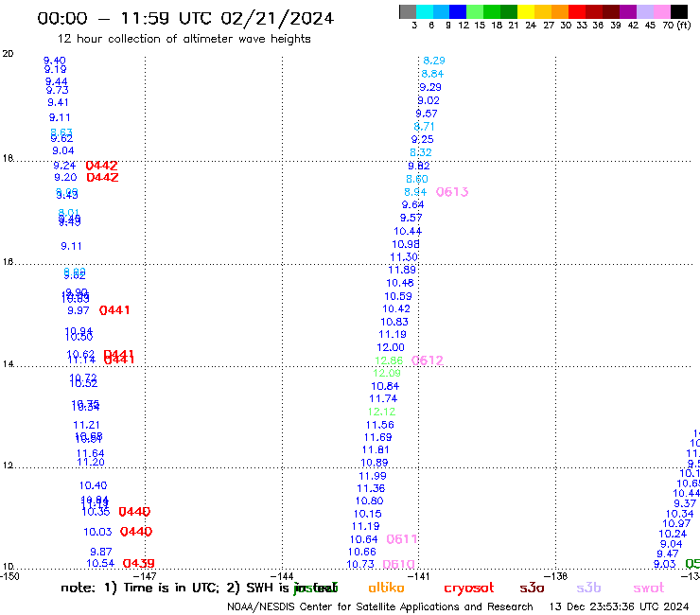Click the green 12.12 wave height value
The image size is (700, 615).
[x=382, y=412]
